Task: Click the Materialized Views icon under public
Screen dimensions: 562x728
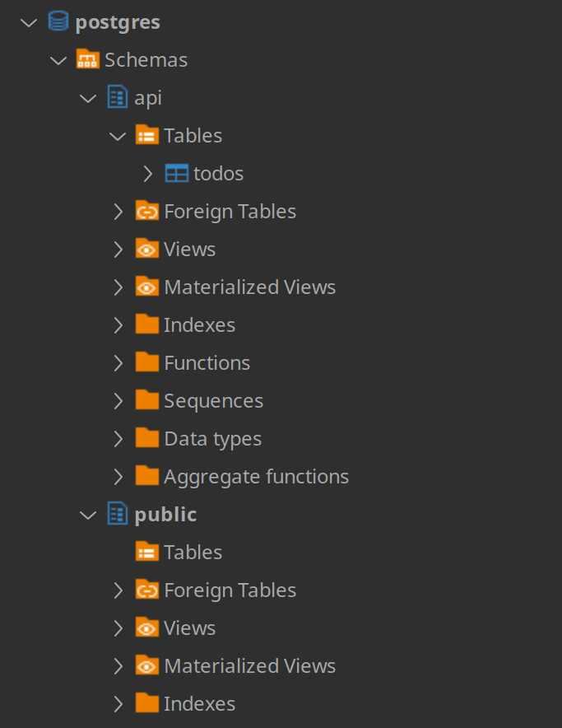Action: tap(147, 665)
